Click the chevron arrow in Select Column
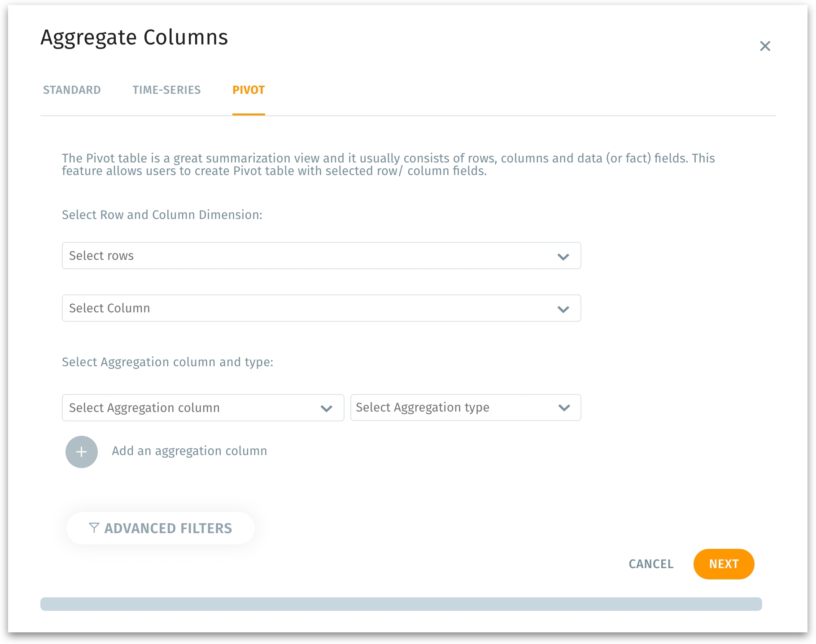 pos(563,309)
